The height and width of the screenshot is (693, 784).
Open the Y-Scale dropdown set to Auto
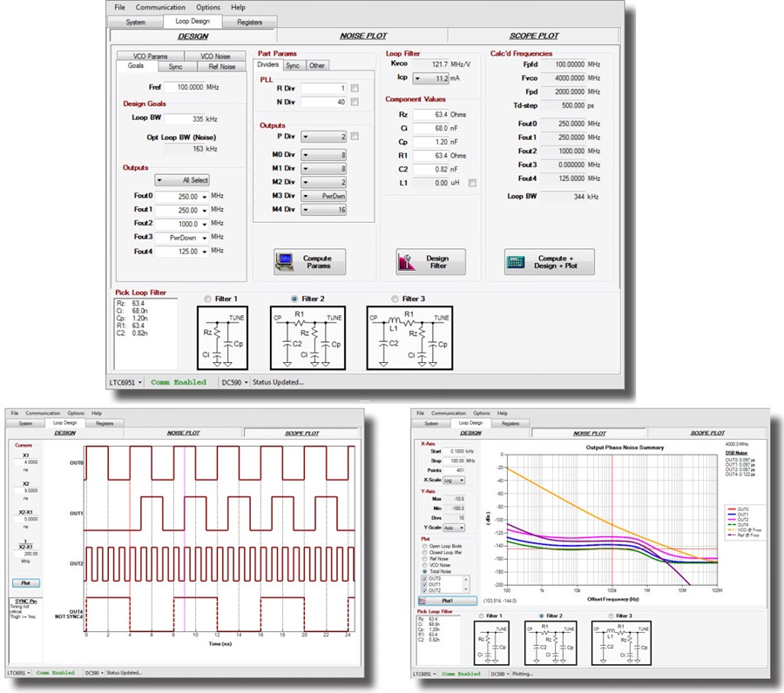(462, 528)
